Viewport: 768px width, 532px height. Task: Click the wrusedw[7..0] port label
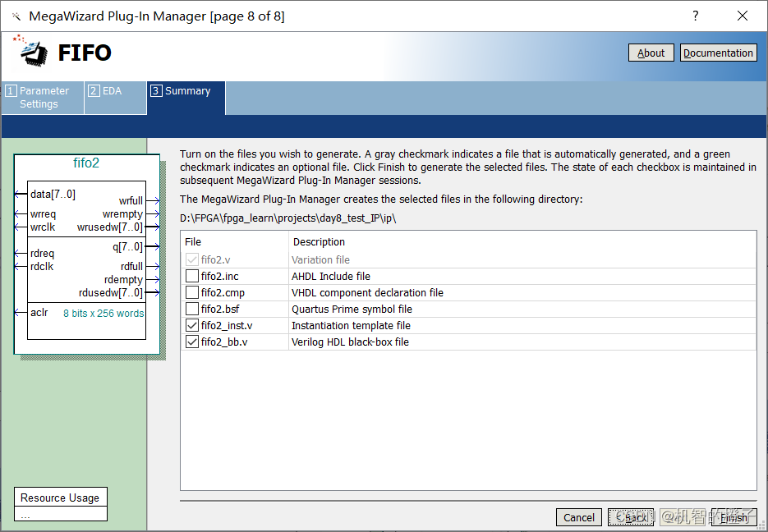tap(110, 227)
